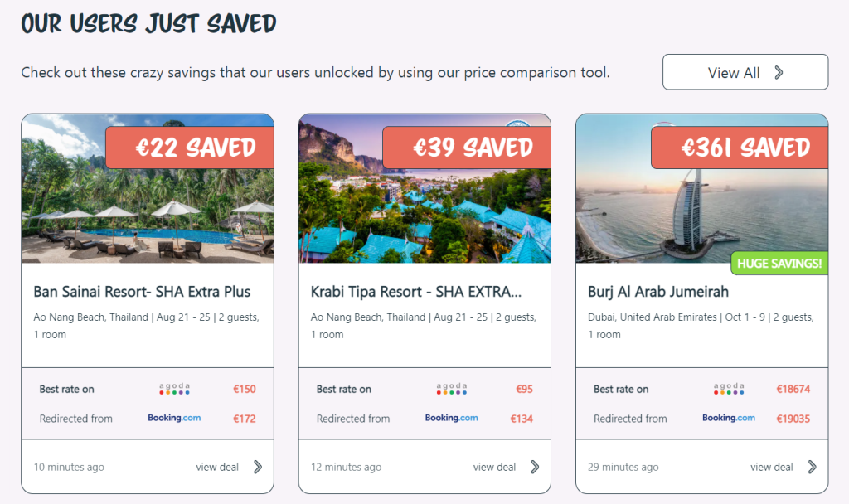Click the Booking.com logo on Krabi Tipa card
Viewport: 849px width, 504px height.
(451, 418)
